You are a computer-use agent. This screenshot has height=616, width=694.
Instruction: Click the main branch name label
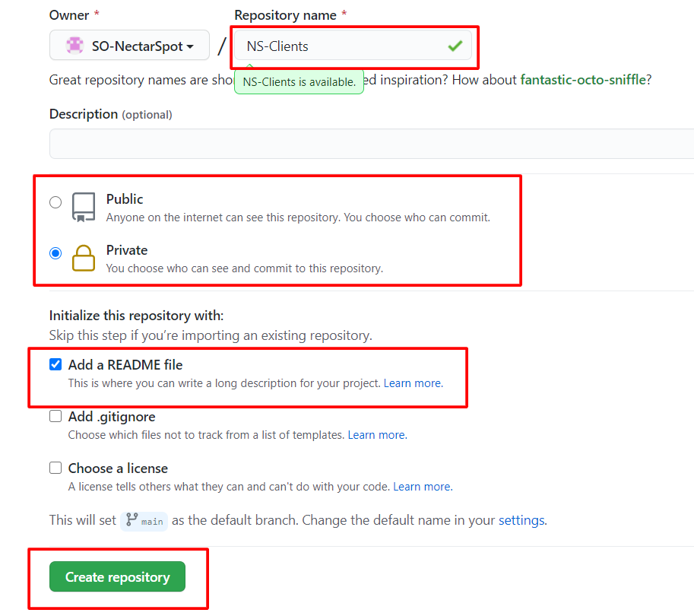point(152,522)
